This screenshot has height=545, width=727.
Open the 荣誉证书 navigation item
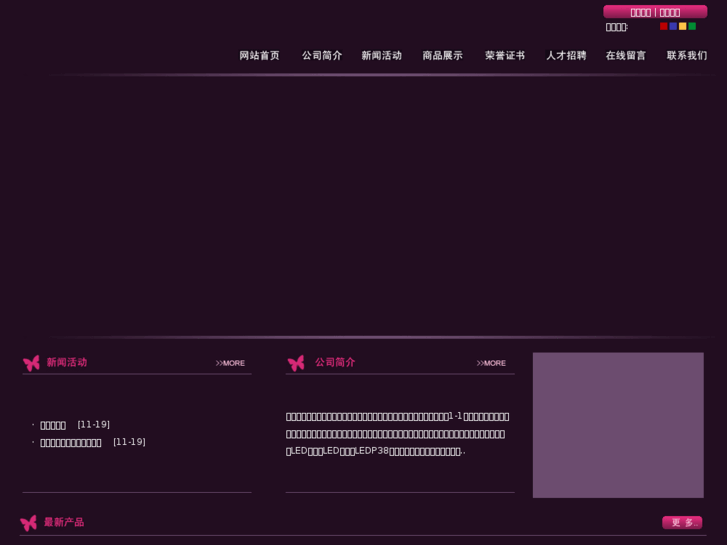click(x=505, y=56)
